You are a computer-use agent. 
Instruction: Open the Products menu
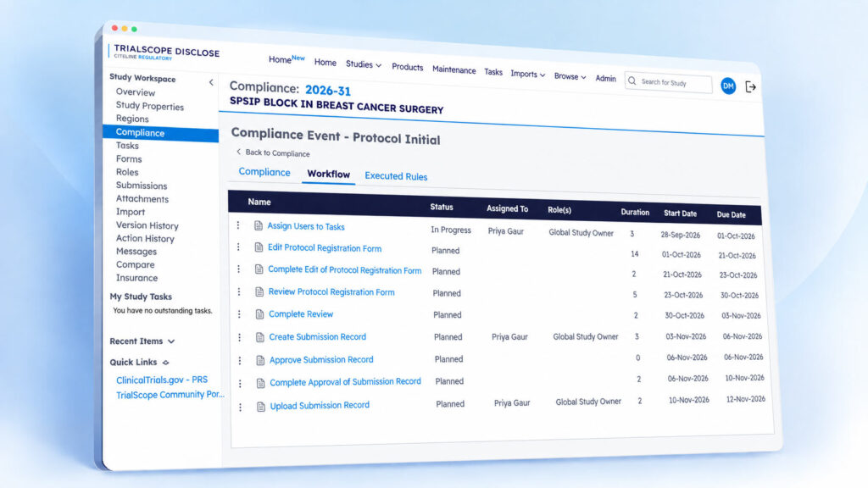(407, 66)
